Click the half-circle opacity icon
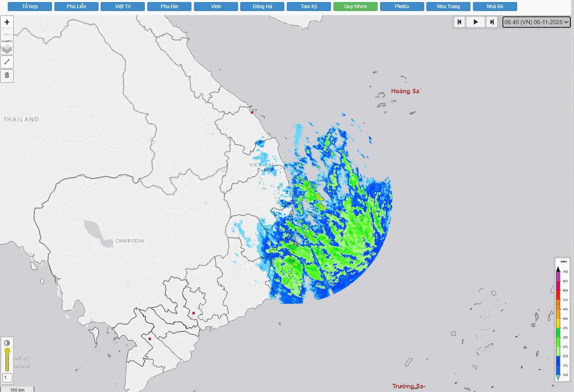The image size is (574, 392). pyautogui.click(x=7, y=343)
